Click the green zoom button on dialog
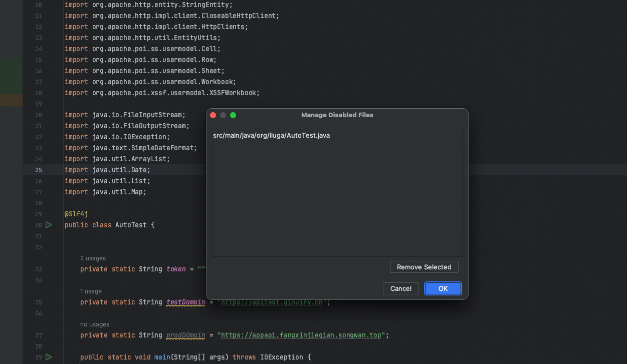This screenshot has width=627, height=364. 233,115
